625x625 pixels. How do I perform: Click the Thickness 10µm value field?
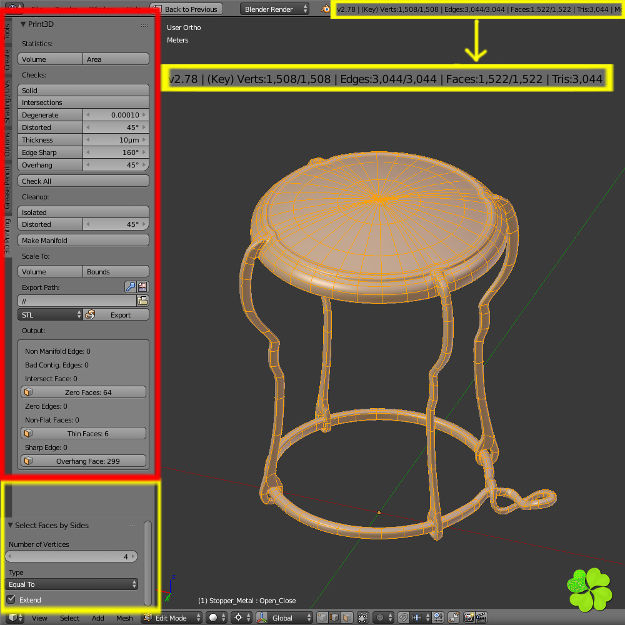coord(116,140)
